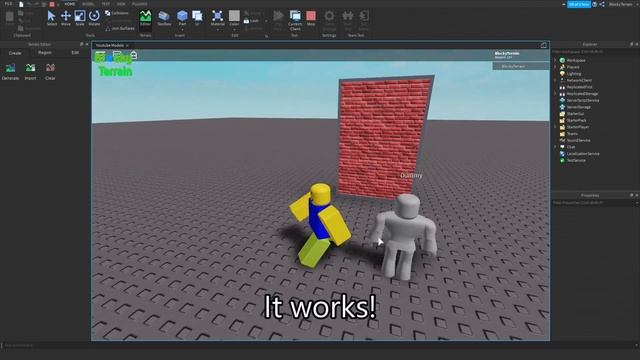Open the Terrain Editor

point(145,18)
